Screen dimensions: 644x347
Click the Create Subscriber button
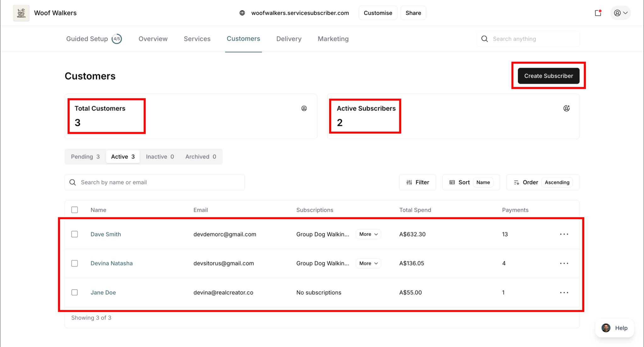pyautogui.click(x=548, y=76)
